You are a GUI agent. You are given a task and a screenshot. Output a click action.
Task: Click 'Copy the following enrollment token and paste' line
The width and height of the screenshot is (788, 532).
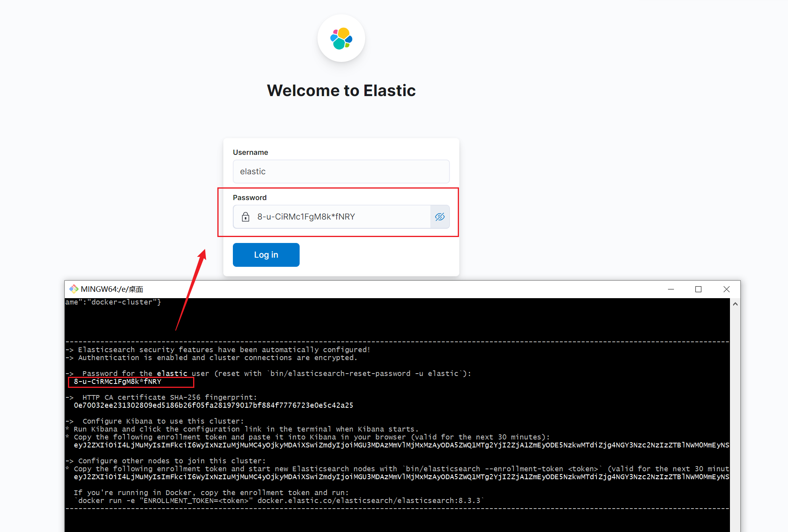point(308,437)
